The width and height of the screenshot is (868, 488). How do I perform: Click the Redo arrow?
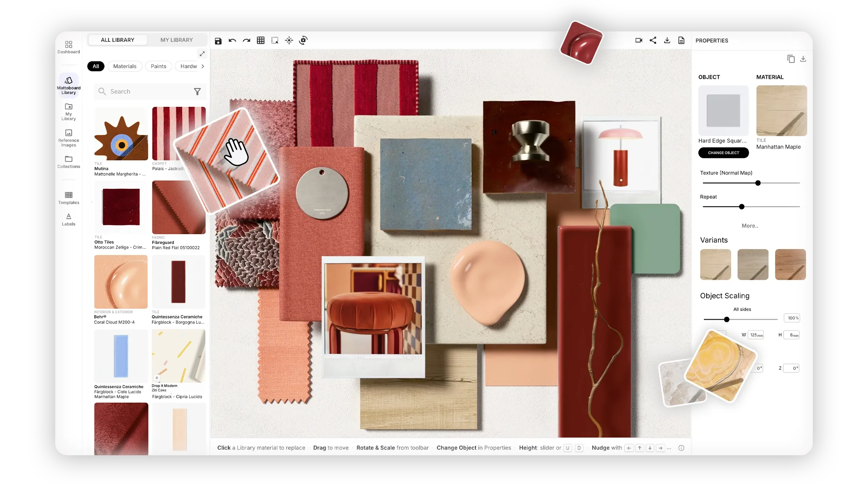[x=247, y=40]
